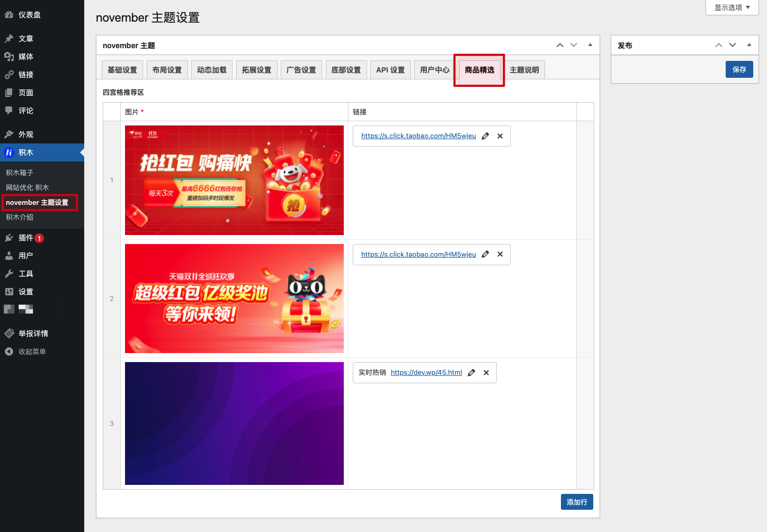Click the 积木 blue logo icon
The height and width of the screenshot is (532, 767).
pos(9,152)
